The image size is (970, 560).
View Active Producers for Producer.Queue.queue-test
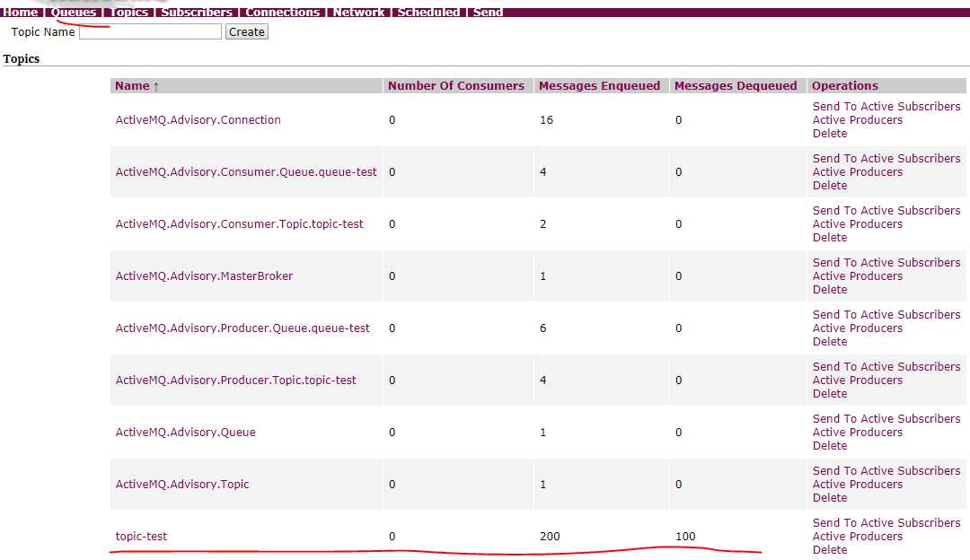click(858, 328)
